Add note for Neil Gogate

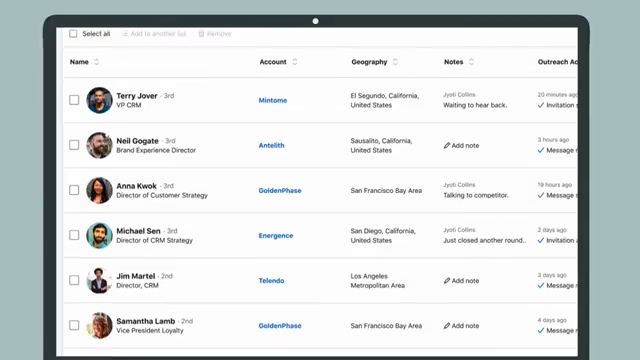point(461,145)
